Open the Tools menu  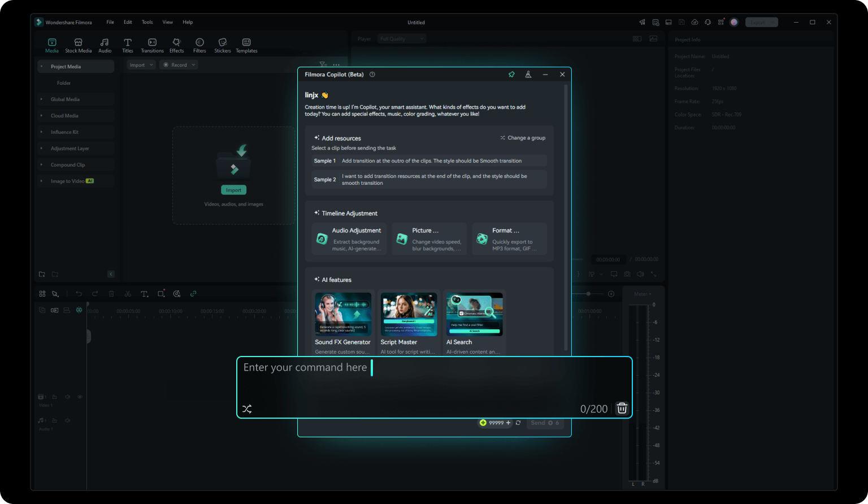147,22
